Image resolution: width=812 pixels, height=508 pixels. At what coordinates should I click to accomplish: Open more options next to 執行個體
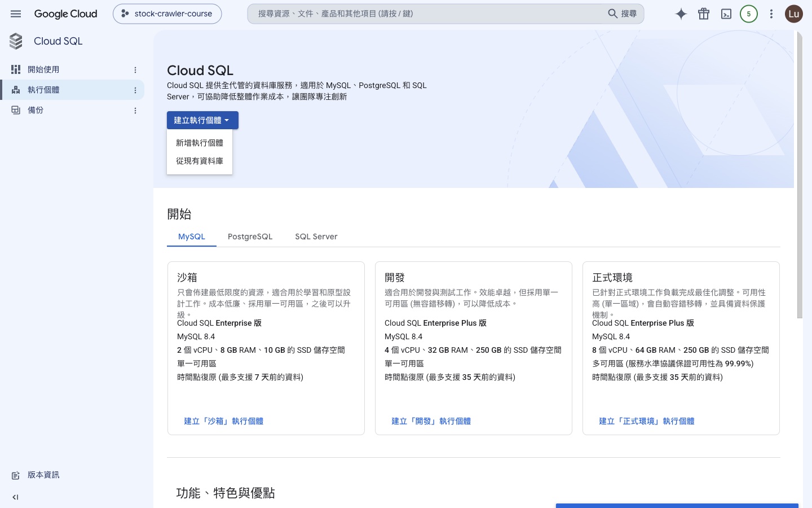coord(135,90)
